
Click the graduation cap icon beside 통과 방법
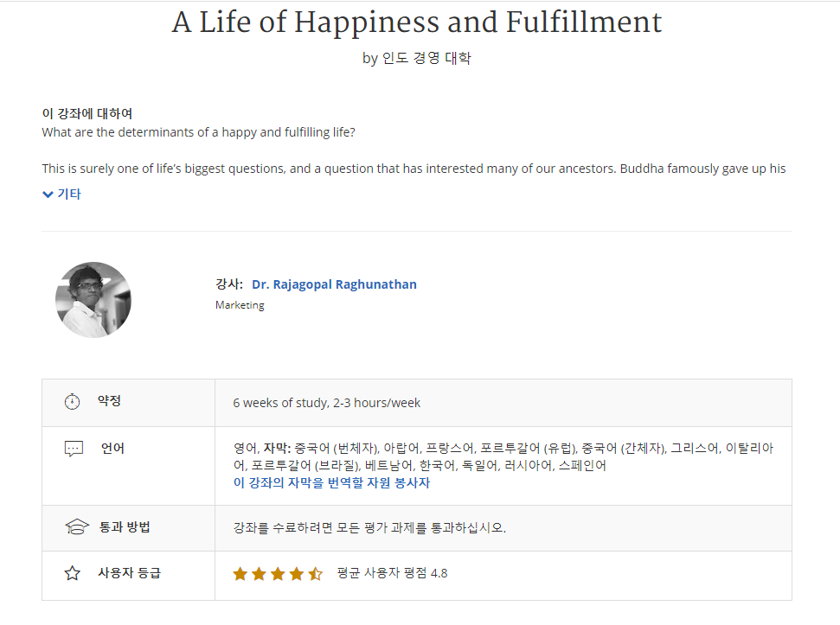coord(77,527)
